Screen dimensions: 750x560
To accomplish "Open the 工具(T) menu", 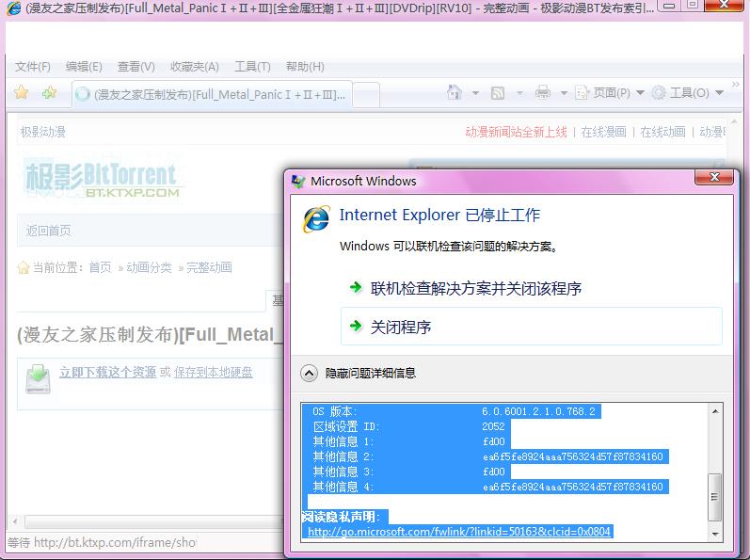I will coord(252,67).
